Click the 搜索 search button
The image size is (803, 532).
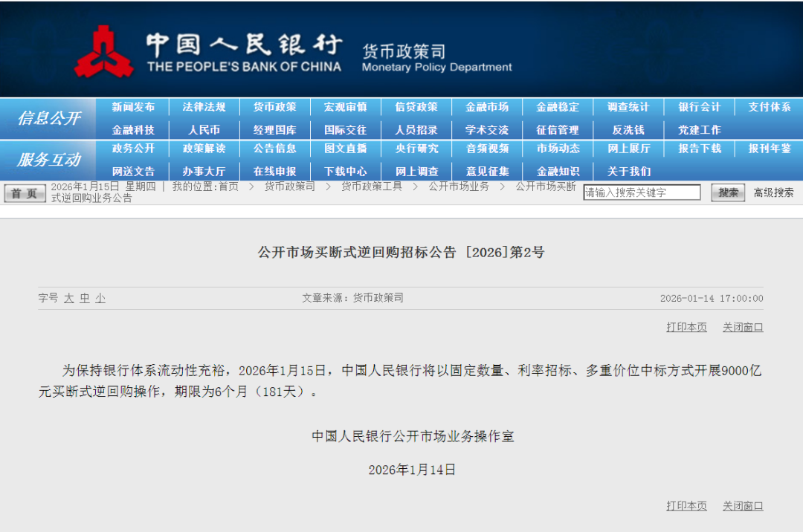(x=728, y=193)
